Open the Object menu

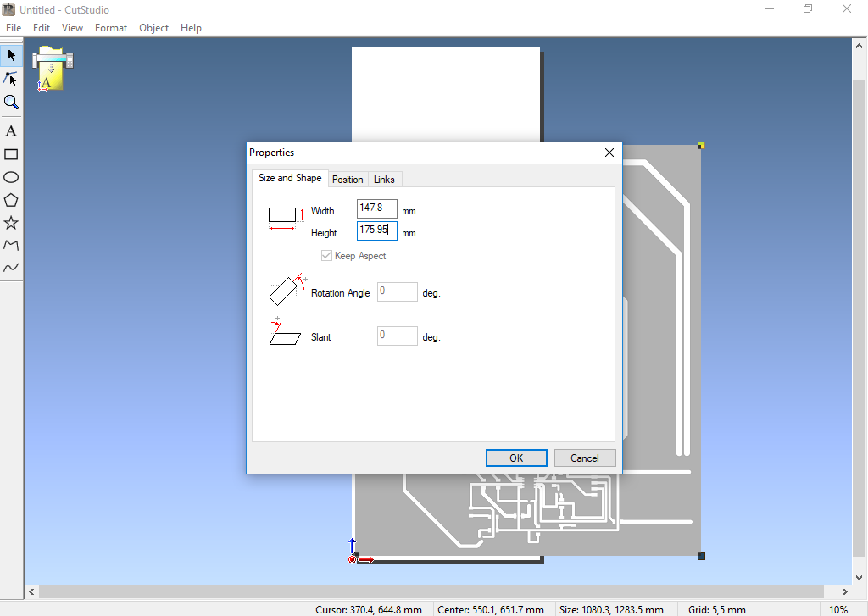pyautogui.click(x=153, y=28)
